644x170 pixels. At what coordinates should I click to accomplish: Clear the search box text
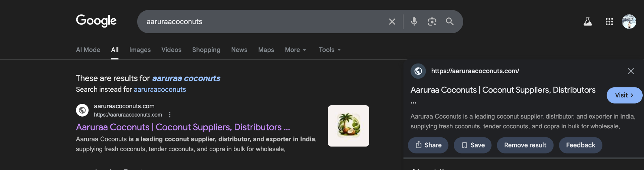click(392, 22)
